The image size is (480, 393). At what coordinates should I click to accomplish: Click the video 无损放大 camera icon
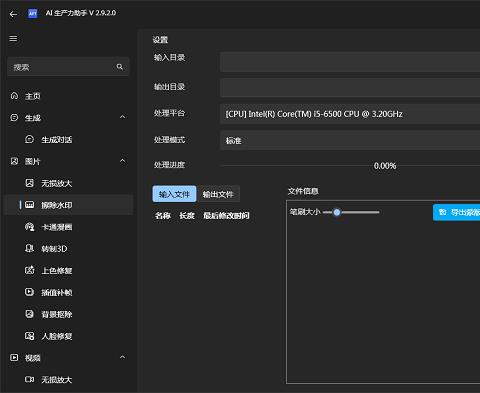29,379
